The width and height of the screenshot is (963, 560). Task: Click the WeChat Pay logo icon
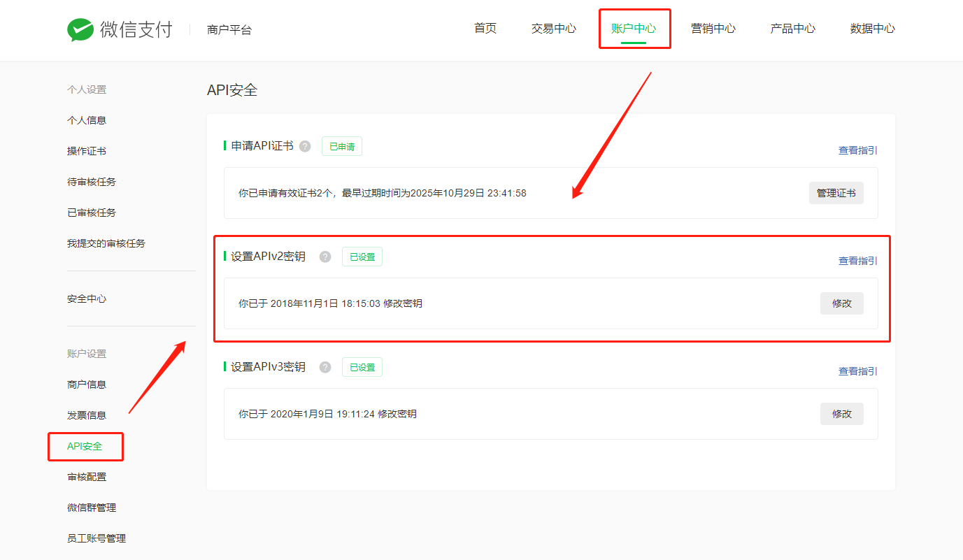point(80,29)
